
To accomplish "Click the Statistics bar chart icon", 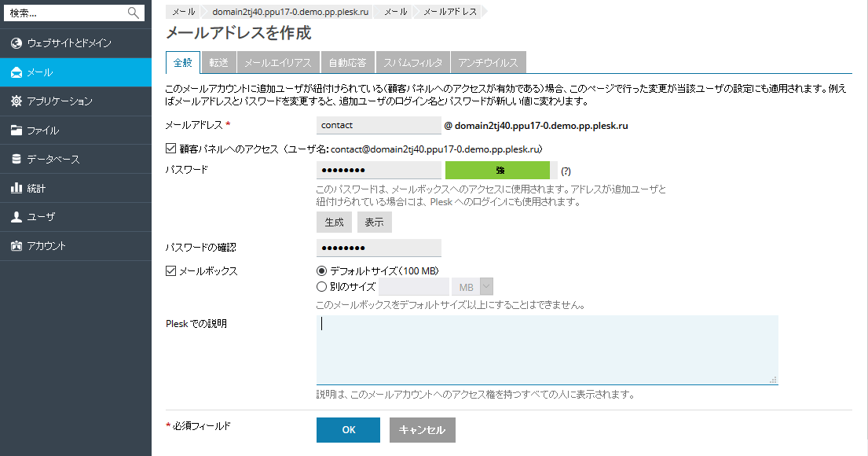I will point(16,189).
